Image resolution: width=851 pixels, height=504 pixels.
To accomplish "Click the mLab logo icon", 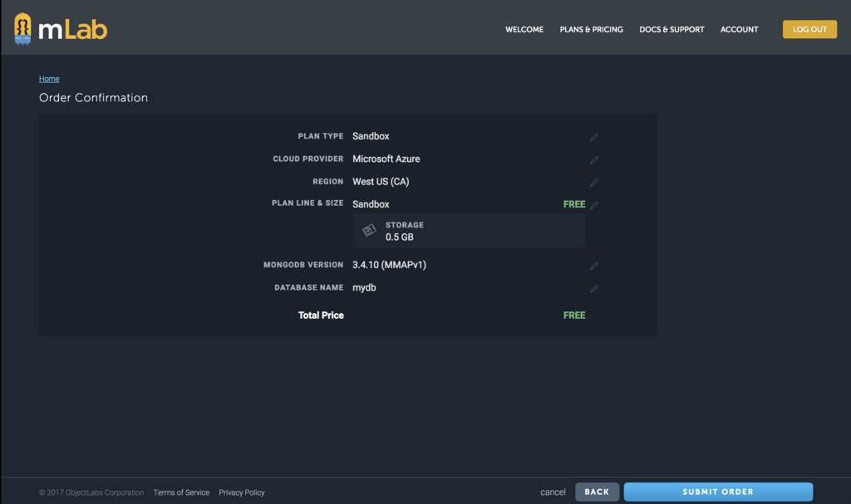I will pyautogui.click(x=22, y=29).
